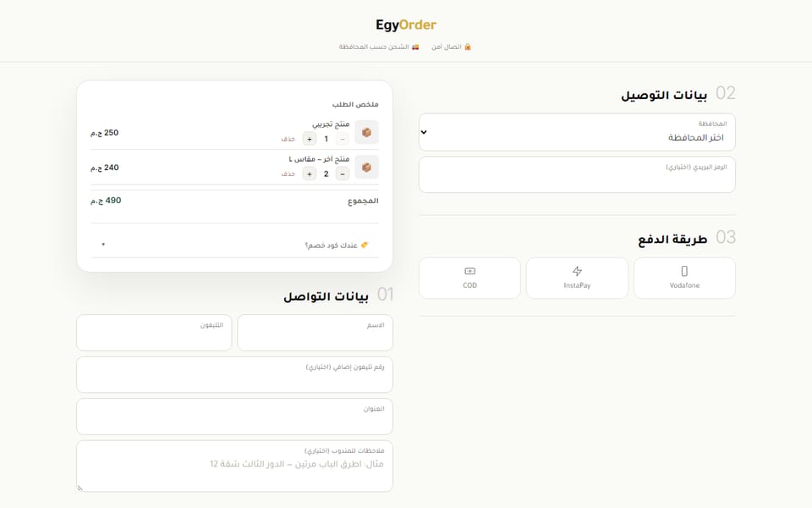Viewport: 812px width, 508px height.
Task: Click the notes textarea resize handle
Action: tap(80, 488)
